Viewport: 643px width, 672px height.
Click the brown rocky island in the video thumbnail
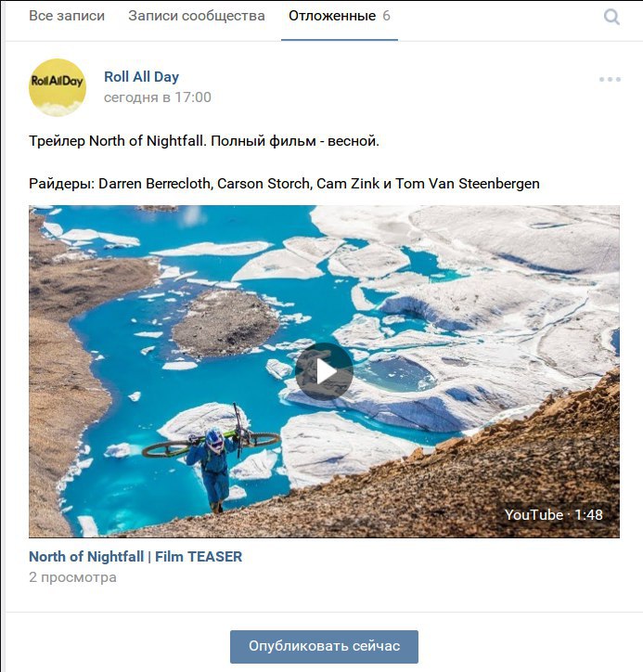tap(225, 324)
